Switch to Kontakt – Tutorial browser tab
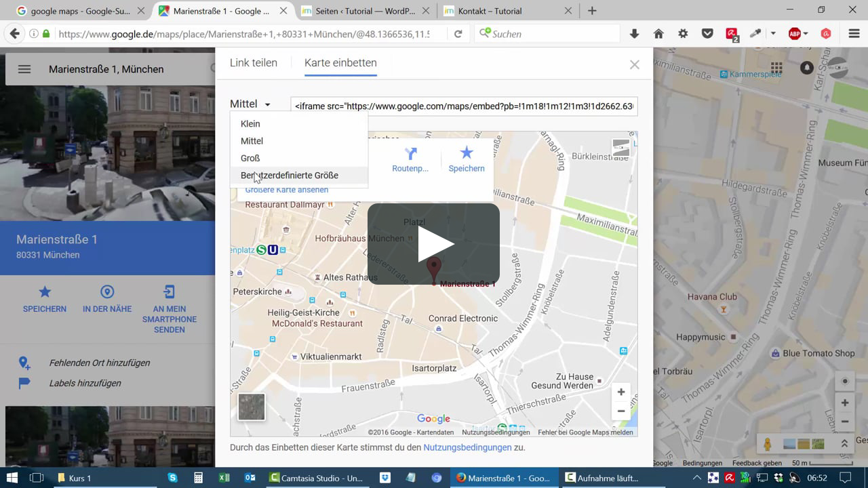Screen dimensions: 868x488 [x=508, y=11]
